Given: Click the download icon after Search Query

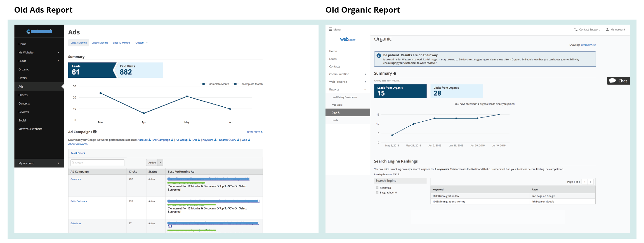Looking at the screenshot, I should click(x=238, y=140).
